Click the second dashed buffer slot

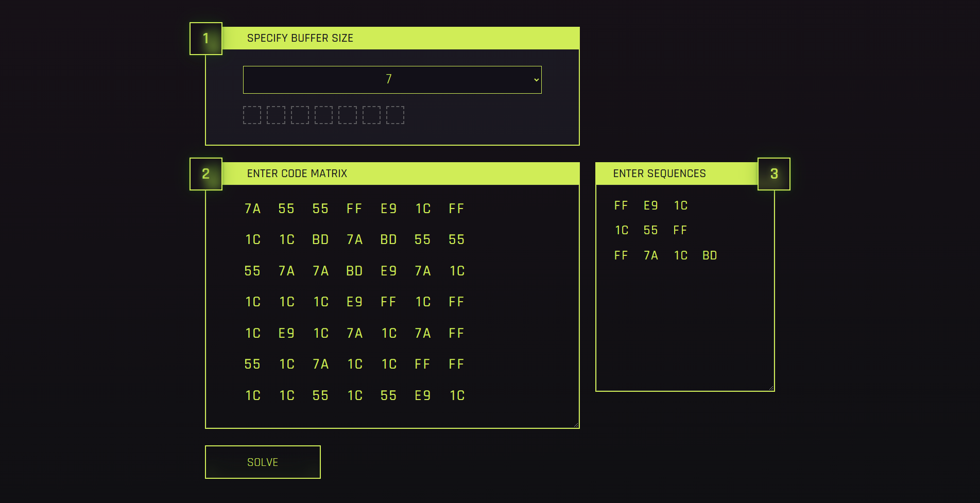(276, 115)
